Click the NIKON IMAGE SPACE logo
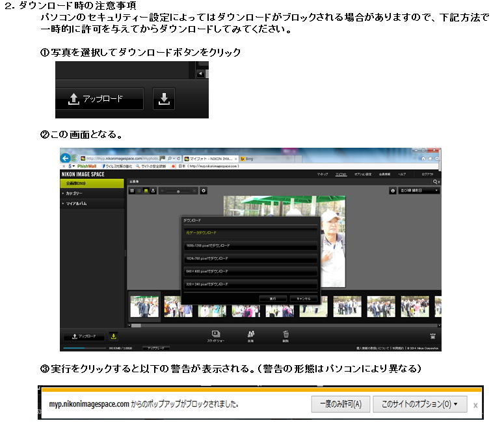Screen dimensions: 504x425 click(83, 174)
